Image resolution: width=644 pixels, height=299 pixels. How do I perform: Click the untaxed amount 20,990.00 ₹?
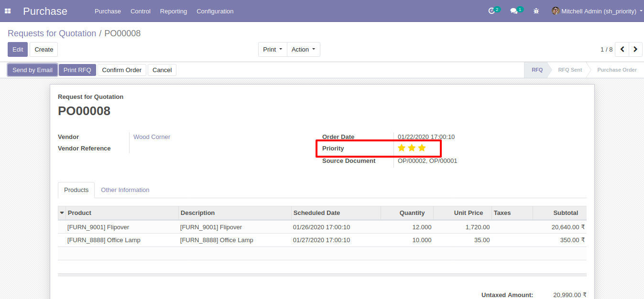570,295
